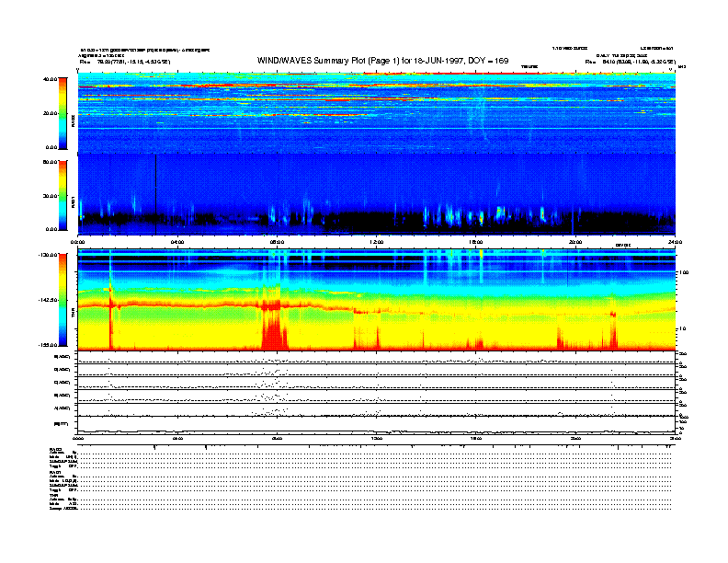
Task: Click 24:00 time label below RAD1 panel
Action: click(x=675, y=242)
